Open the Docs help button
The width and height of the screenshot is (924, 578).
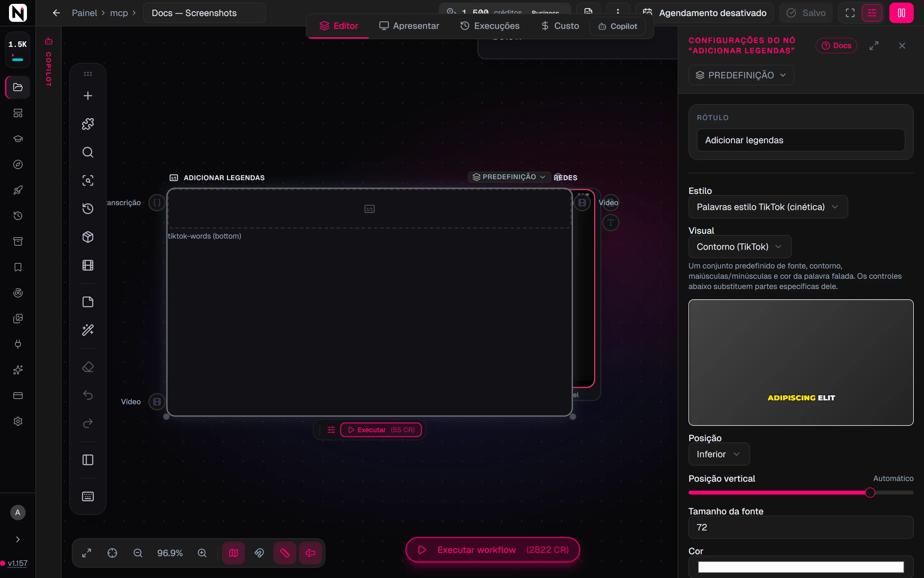(x=836, y=46)
